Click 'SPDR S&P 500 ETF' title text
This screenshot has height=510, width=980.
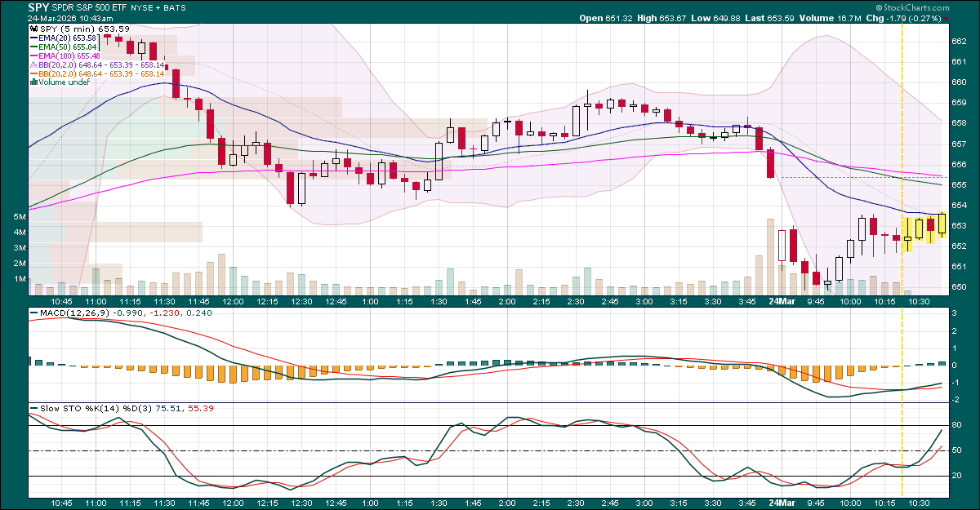pyautogui.click(x=90, y=7)
